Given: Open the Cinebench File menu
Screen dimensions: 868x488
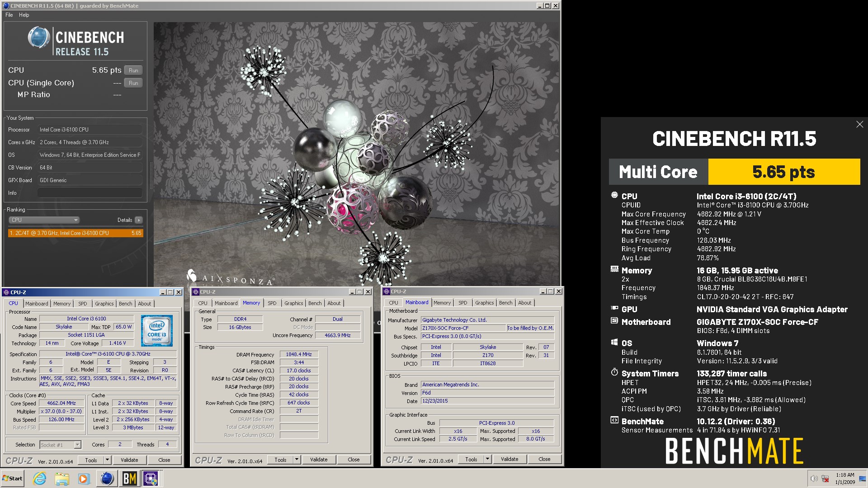Looking at the screenshot, I should pos(9,15).
